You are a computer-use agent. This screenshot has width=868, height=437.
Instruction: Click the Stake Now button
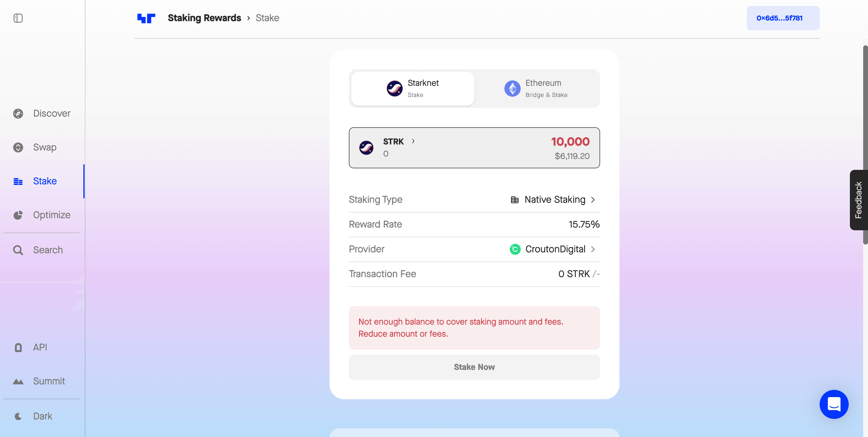[x=474, y=367]
